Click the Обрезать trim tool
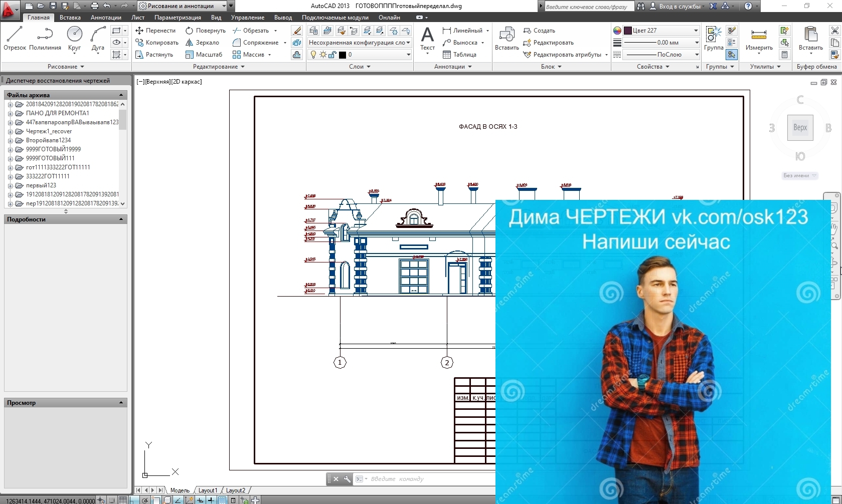The height and width of the screenshot is (504, 842). 251,31
